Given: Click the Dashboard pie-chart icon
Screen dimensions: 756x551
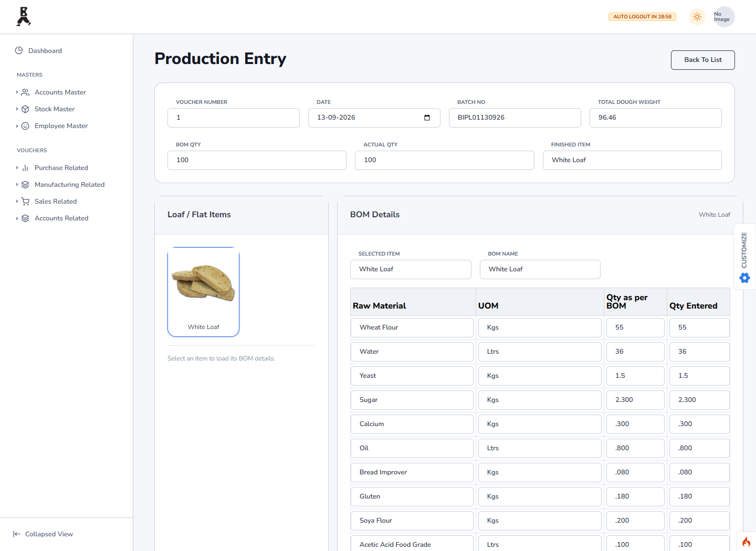Looking at the screenshot, I should (19, 50).
